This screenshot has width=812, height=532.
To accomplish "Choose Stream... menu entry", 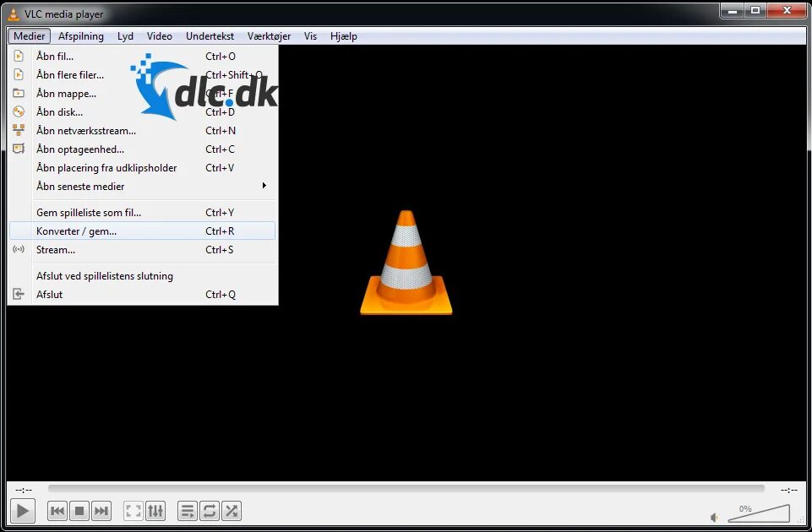I will click(143, 249).
